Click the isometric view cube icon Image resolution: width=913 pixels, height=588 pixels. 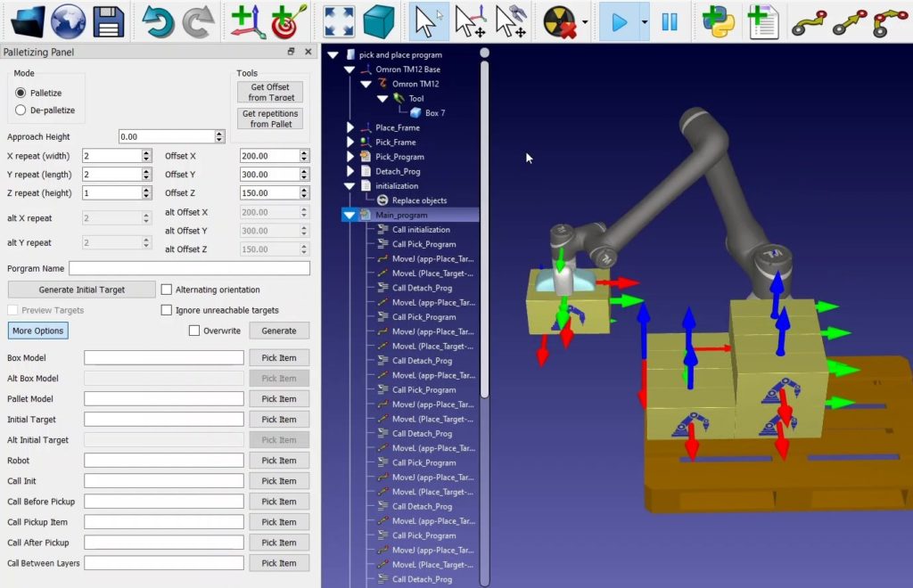pyautogui.click(x=379, y=21)
